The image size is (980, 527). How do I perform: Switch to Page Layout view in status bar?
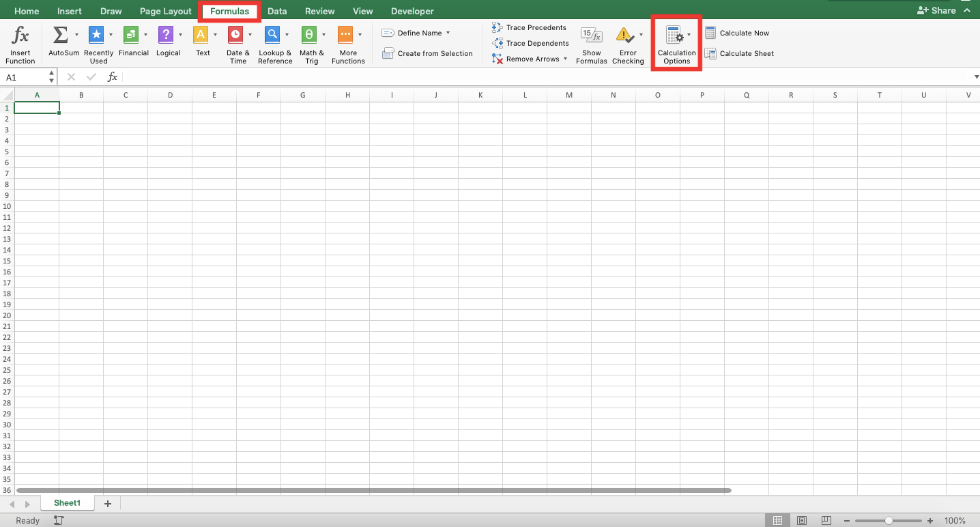[x=801, y=520]
